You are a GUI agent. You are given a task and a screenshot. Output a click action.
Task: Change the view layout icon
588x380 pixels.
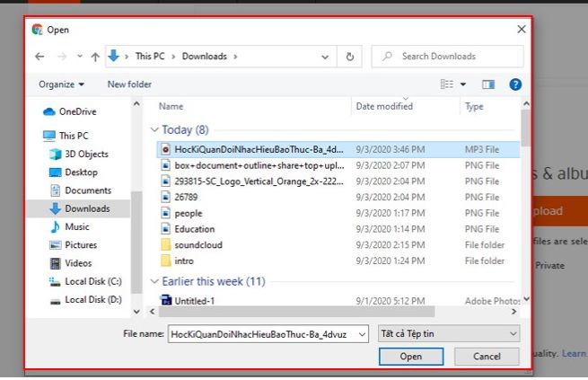(446, 84)
